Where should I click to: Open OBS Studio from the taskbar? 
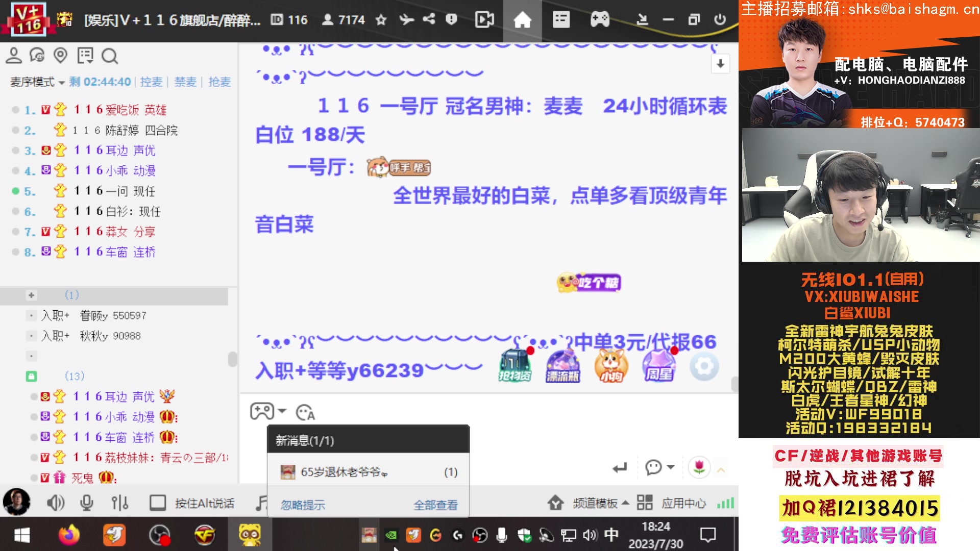(x=159, y=535)
